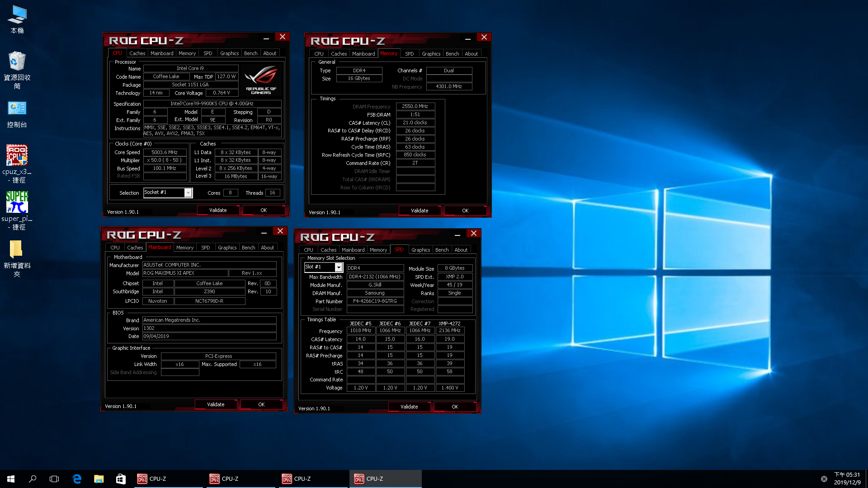Click the NB Frequency 4301.0 MHz value
Viewport: 868px width, 488px height.
click(x=449, y=86)
